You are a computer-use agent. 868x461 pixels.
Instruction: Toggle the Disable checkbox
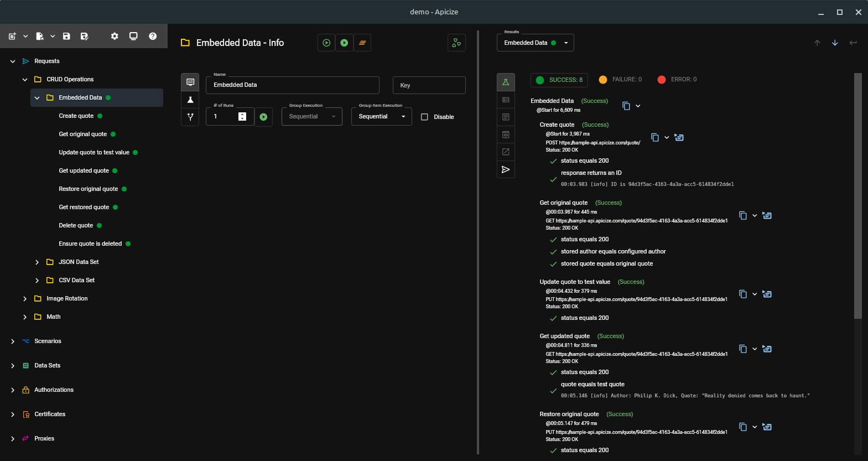[424, 117]
